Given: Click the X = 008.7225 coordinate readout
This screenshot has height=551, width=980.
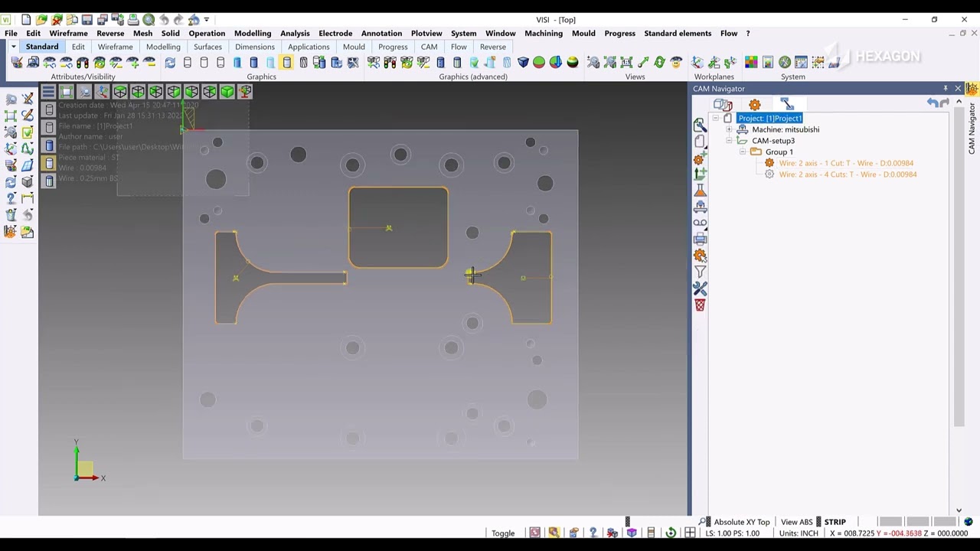Looking at the screenshot, I should click(852, 533).
